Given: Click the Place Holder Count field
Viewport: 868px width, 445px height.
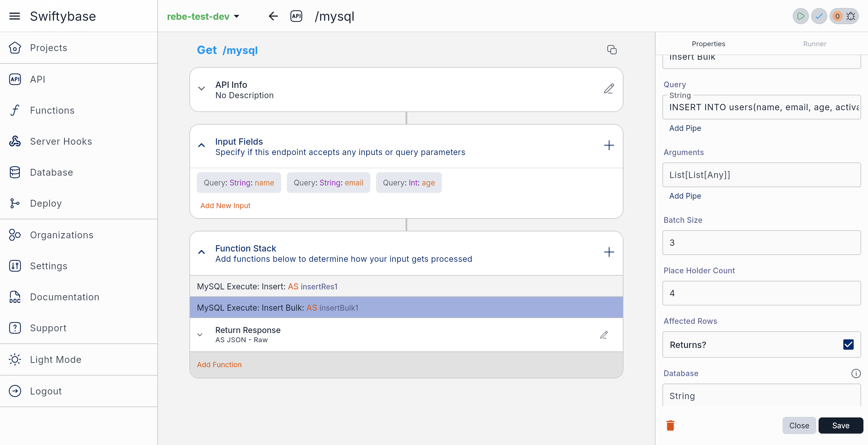Looking at the screenshot, I should click(762, 293).
